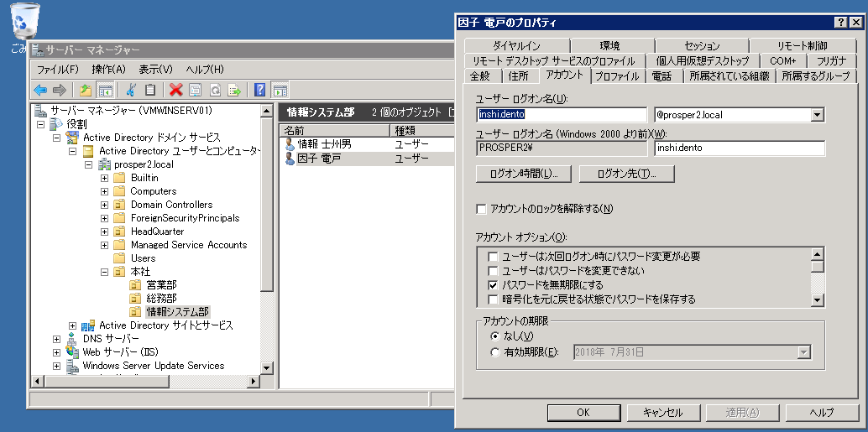Click the Cut scissors icon in toolbar

pos(131,90)
